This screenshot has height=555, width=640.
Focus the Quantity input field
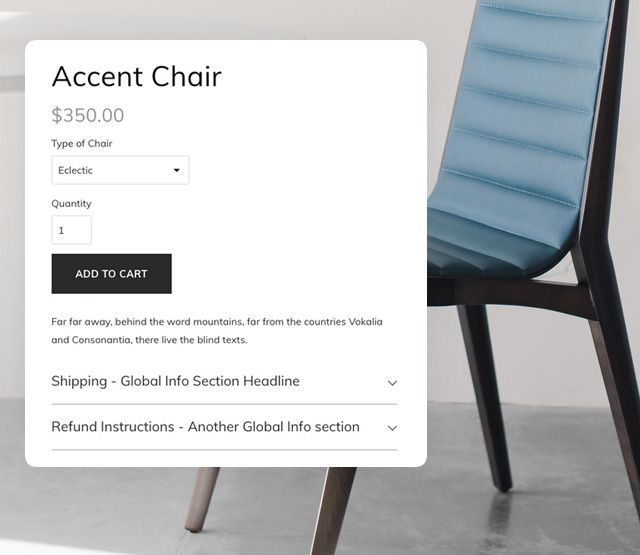point(71,230)
